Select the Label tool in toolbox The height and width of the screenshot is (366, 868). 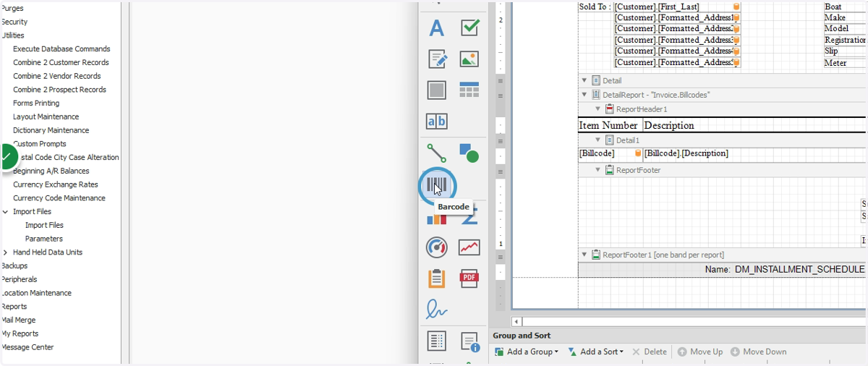tap(436, 28)
